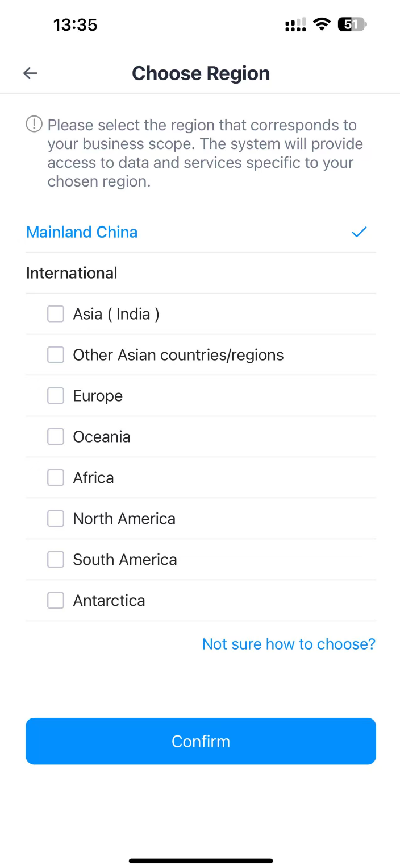Screen dimensions: 400x868
Task: Select the Mainland China region option
Action: (x=82, y=232)
